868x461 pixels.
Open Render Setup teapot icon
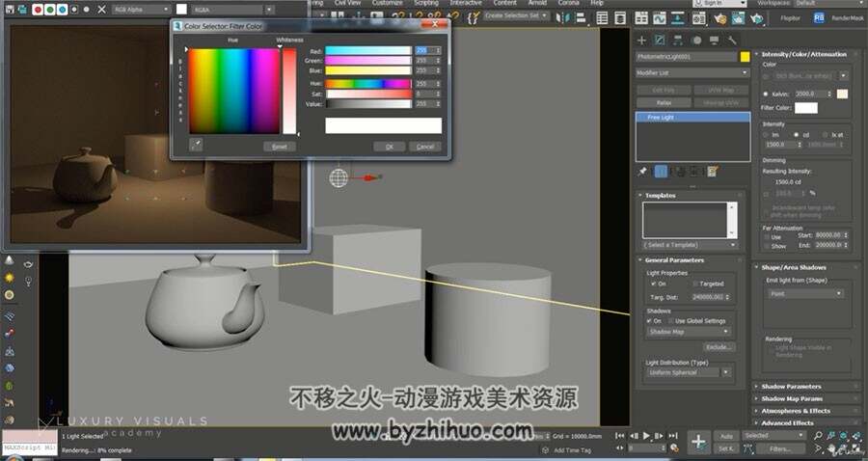(719, 17)
